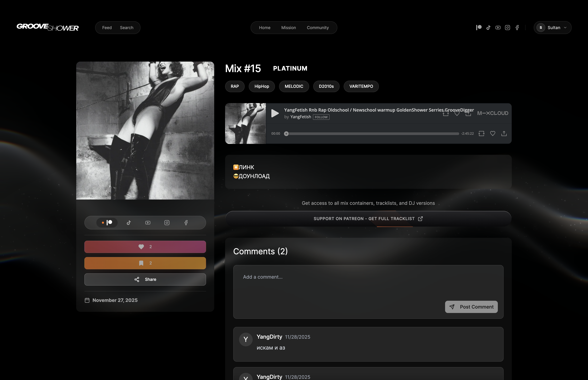The image size is (588, 380).
Task: Select Patreon tab under the cover art
Action: 107,222
